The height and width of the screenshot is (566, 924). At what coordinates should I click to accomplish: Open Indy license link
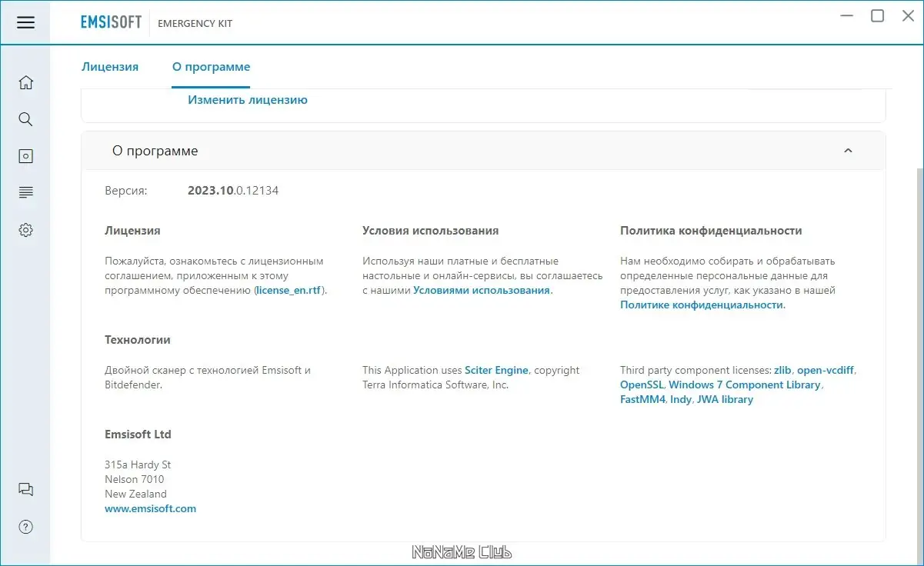tap(681, 400)
